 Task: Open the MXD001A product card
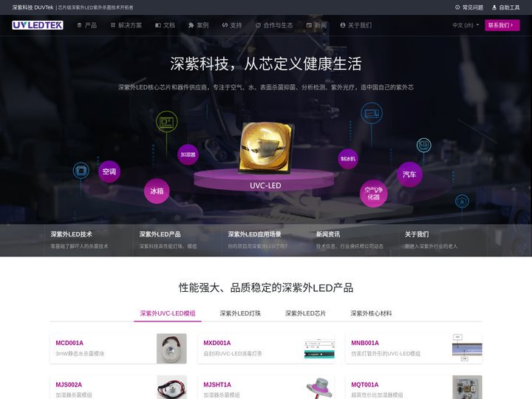(x=266, y=349)
